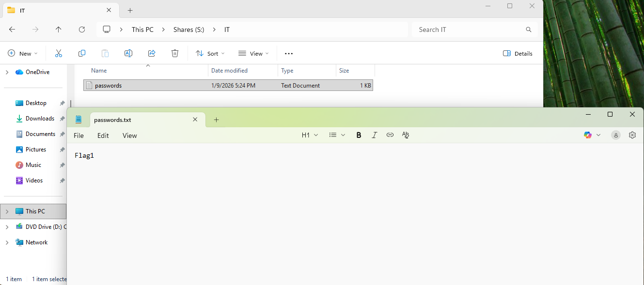
Task: Insert a link using the link icon
Action: [390, 135]
